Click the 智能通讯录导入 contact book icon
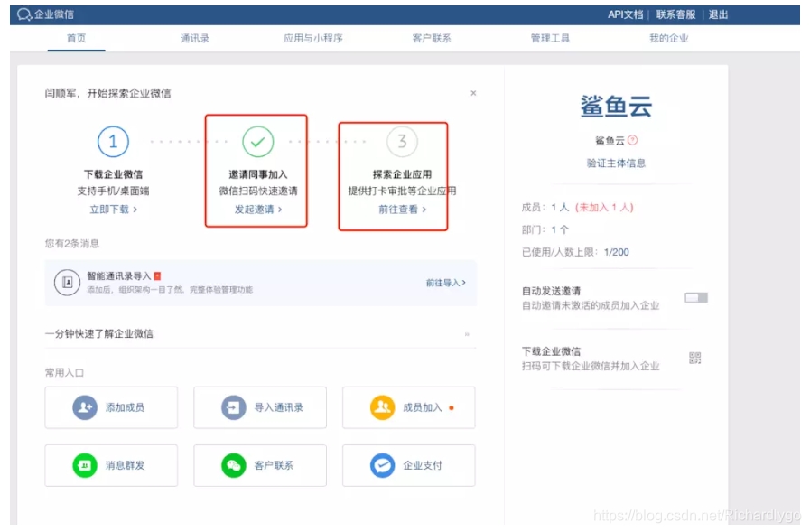Screen dimensions: 810x532 [67, 283]
